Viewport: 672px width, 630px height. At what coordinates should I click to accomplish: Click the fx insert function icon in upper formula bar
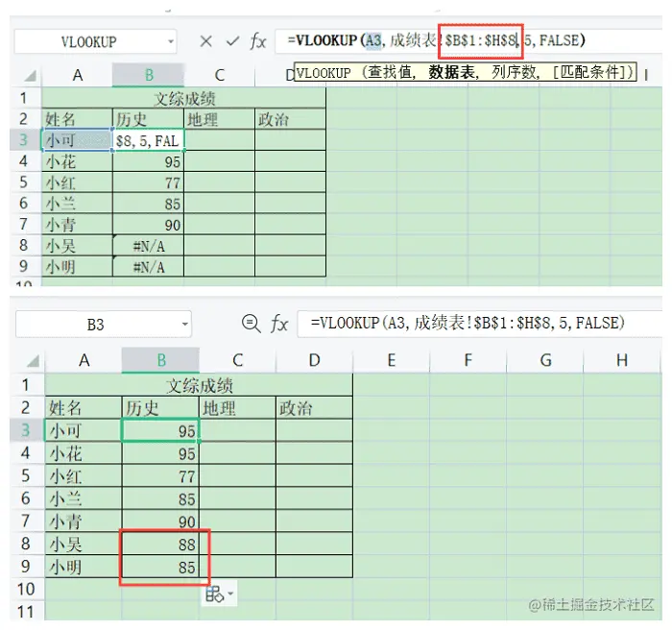(x=258, y=41)
